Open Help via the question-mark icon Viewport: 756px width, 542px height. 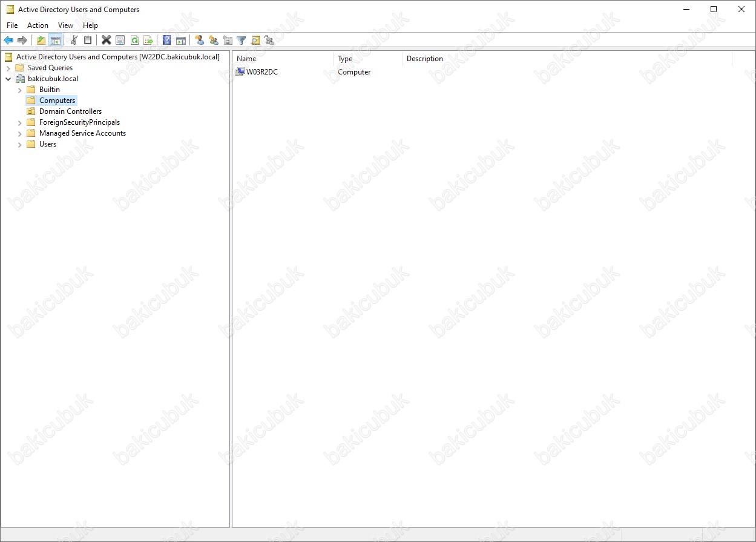[166, 40]
